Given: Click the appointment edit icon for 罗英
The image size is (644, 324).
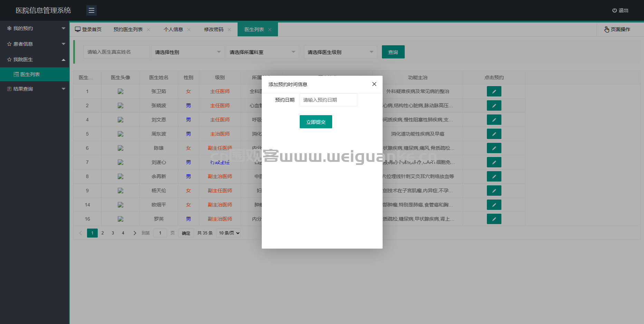Looking at the screenshot, I should pos(494,219).
